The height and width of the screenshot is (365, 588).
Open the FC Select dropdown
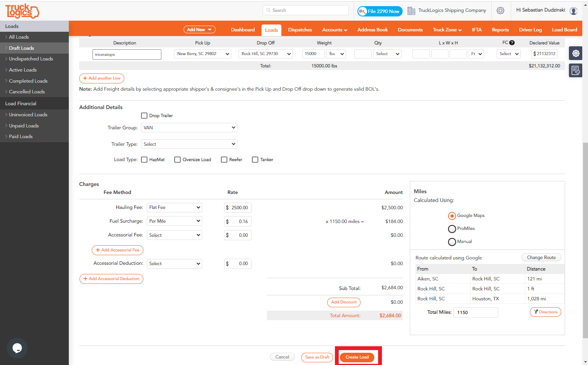pos(509,54)
